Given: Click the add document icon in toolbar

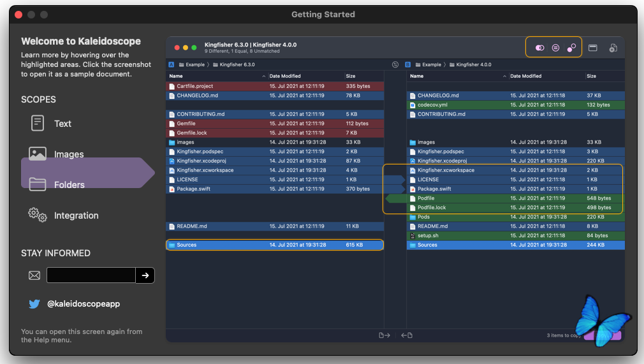Looking at the screenshot, I should (x=613, y=48).
